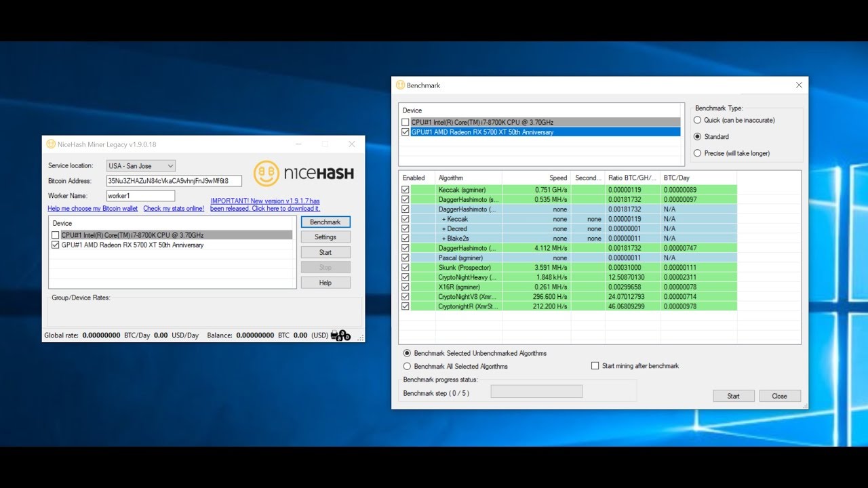The image size is (868, 488).
Task: Close the Benchmark window with X
Action: click(x=799, y=85)
